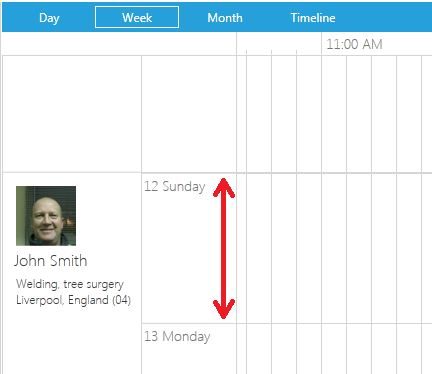Click the empty date cell above 12 Sunday
The height and width of the screenshot is (374, 432).
[189, 114]
